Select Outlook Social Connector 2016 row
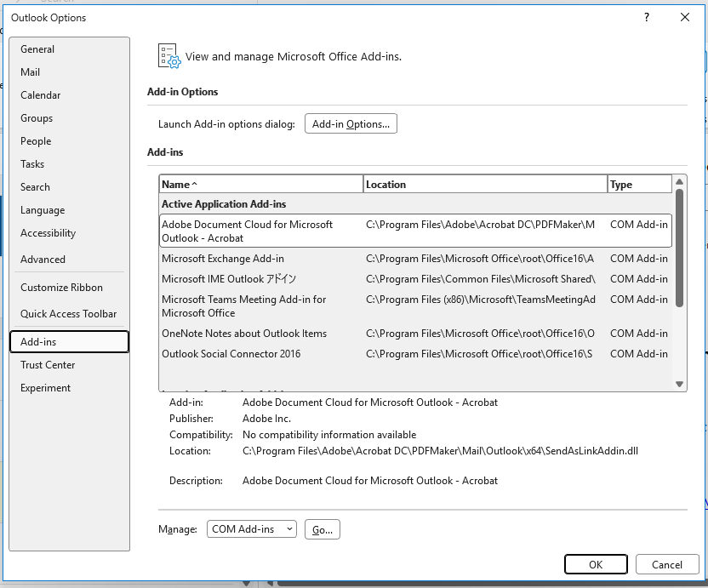The height and width of the screenshot is (588, 708). coord(415,354)
